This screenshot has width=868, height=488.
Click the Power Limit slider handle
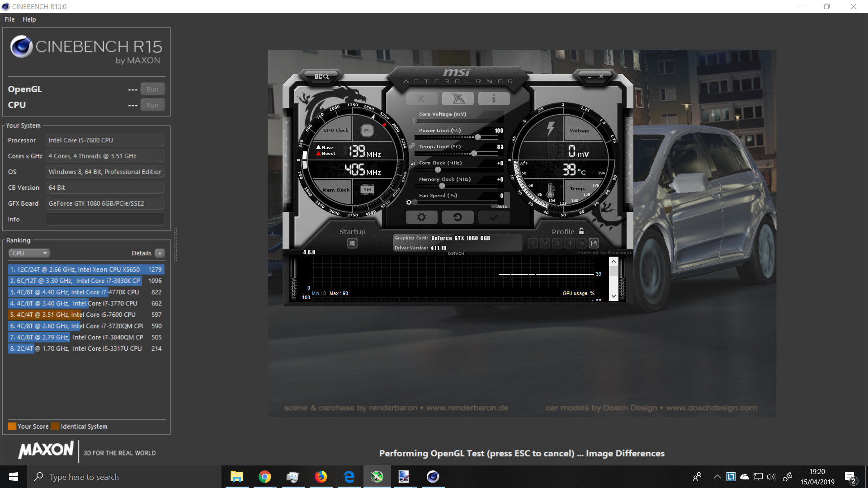point(478,137)
